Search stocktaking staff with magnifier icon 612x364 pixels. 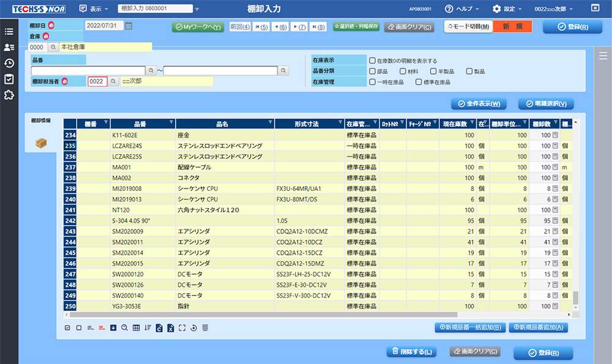[113, 81]
